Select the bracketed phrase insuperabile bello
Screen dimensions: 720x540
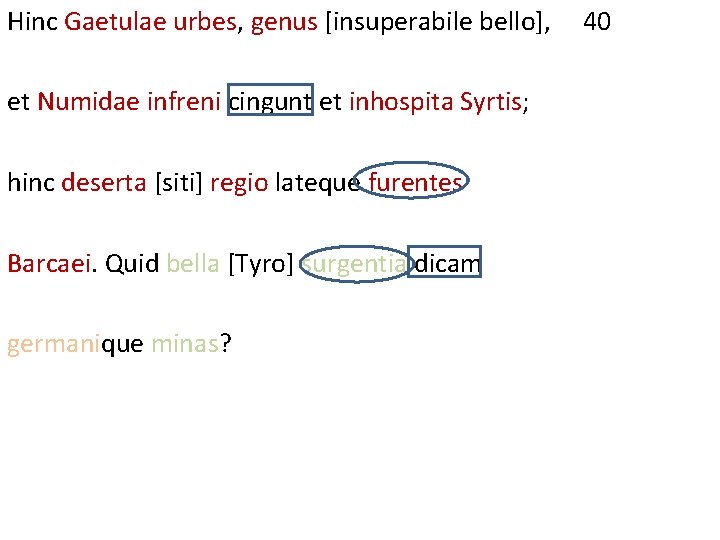pyautogui.click(x=434, y=22)
